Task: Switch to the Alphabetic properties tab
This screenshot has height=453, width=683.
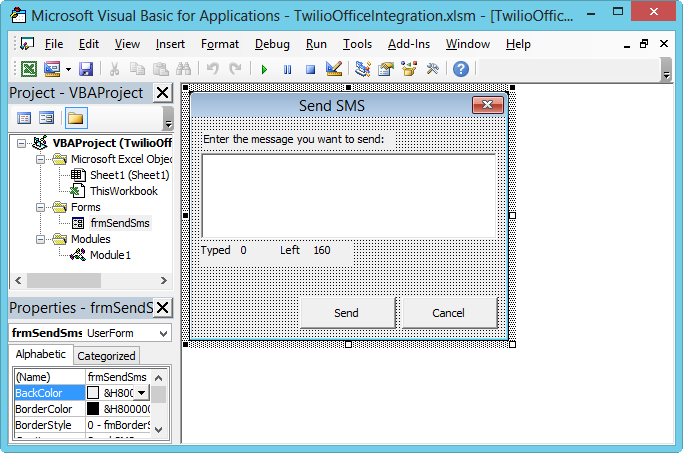Action: point(41,354)
